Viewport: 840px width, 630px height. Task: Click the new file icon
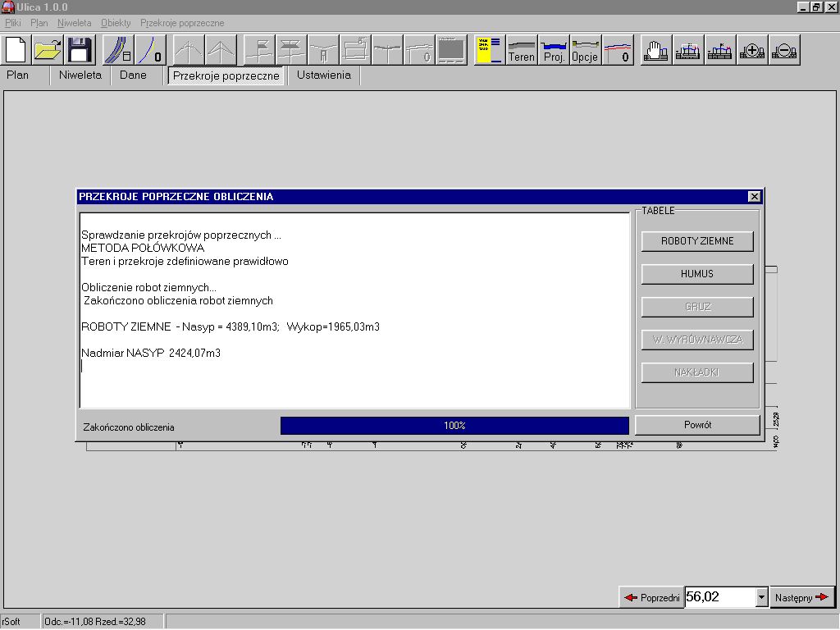tap(17, 50)
